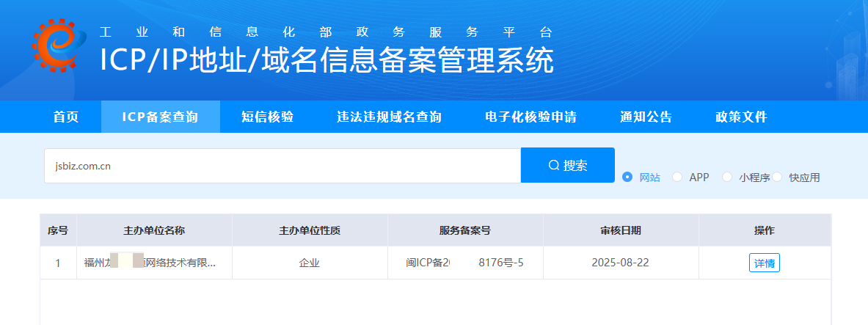
Task: Click the 序号 column header
Action: (x=58, y=230)
